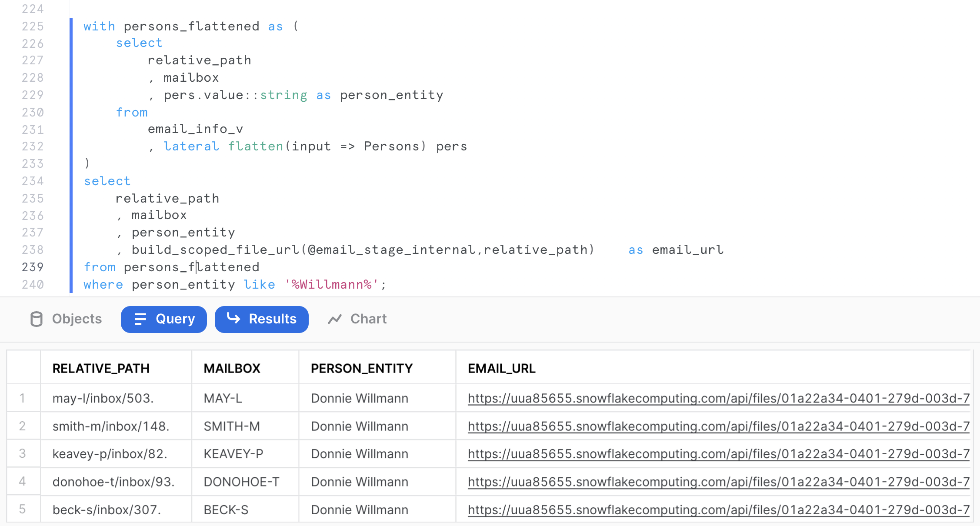This screenshot has height=526, width=980.
Task: Click the Query lines icon
Action: pyautogui.click(x=140, y=319)
